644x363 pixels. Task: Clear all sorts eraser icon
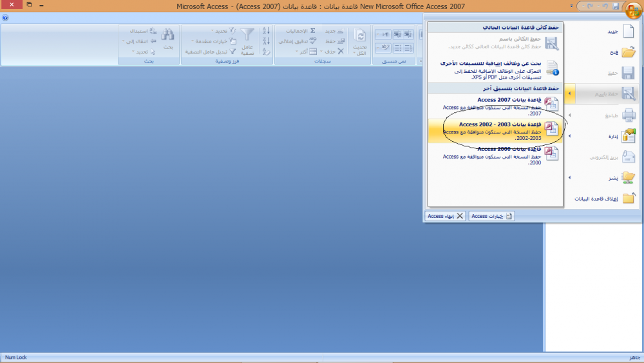[266, 52]
